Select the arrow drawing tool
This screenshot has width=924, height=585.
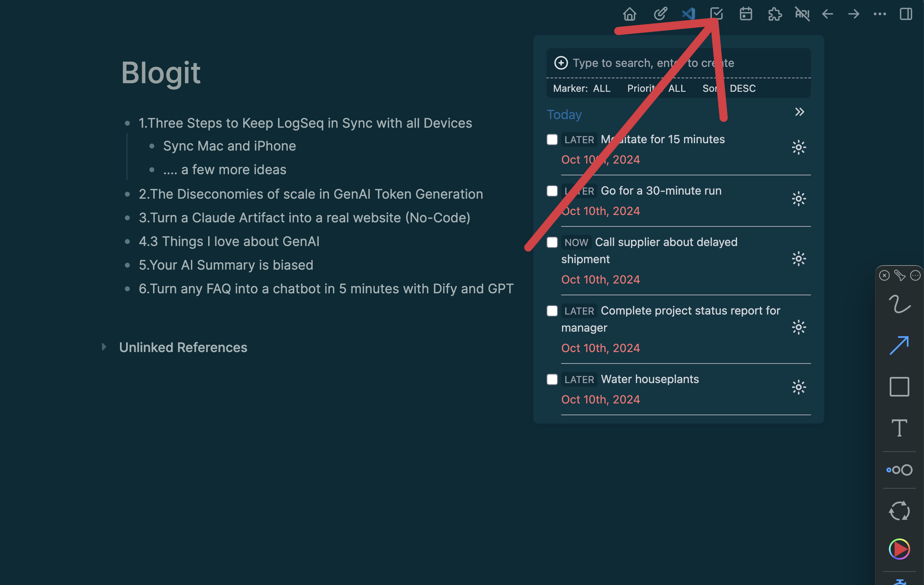point(899,346)
